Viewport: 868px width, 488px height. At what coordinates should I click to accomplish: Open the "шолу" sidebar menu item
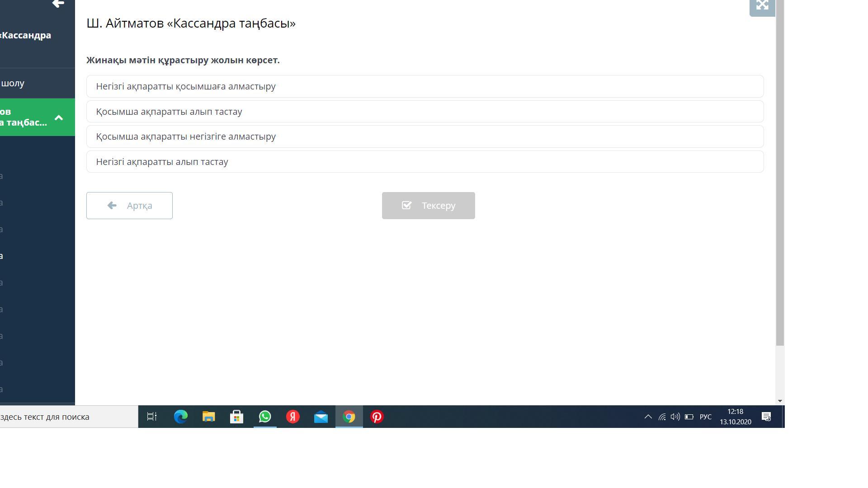pyautogui.click(x=14, y=83)
